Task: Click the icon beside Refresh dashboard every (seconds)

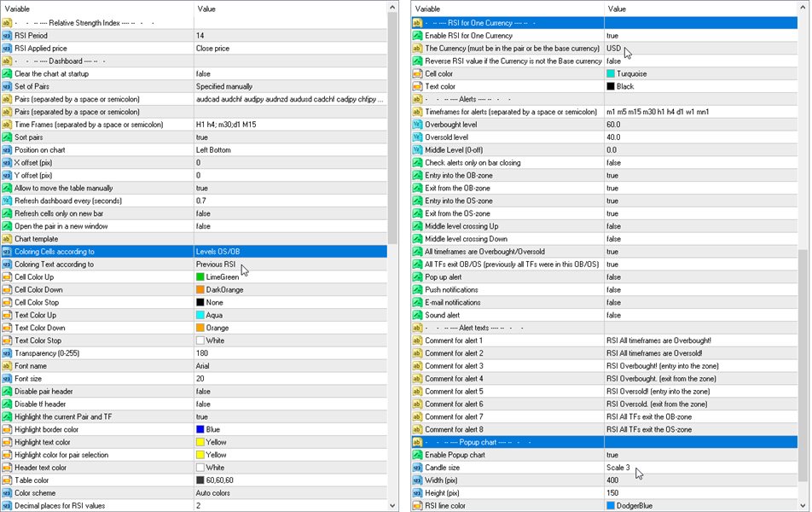Action: coord(7,201)
